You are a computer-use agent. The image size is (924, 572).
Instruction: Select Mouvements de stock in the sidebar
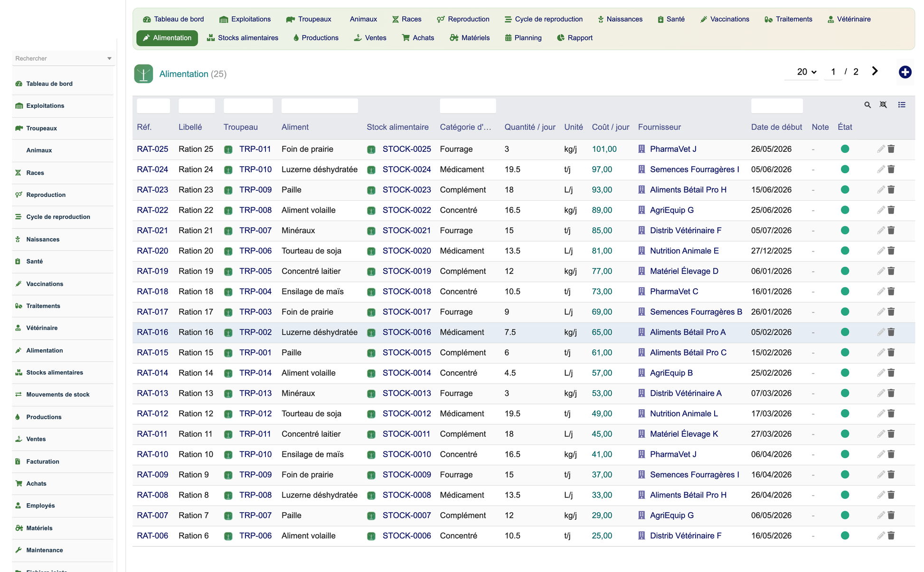58,394
